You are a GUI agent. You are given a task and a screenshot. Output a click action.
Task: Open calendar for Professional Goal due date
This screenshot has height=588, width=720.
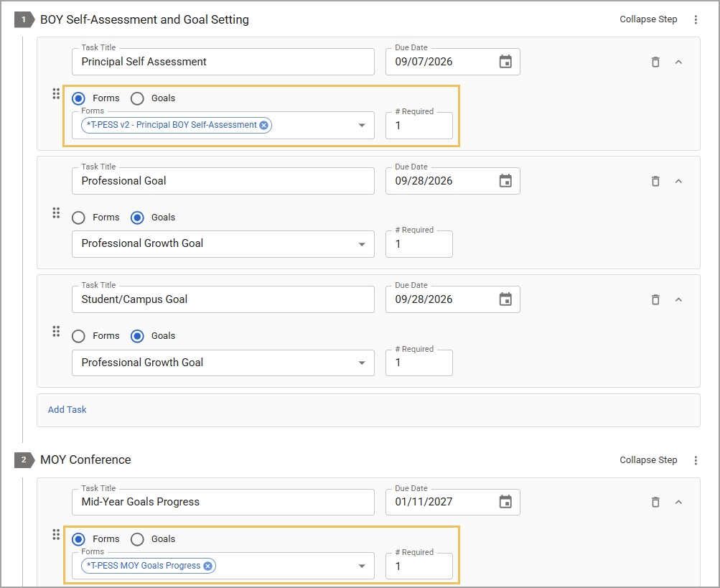(505, 180)
